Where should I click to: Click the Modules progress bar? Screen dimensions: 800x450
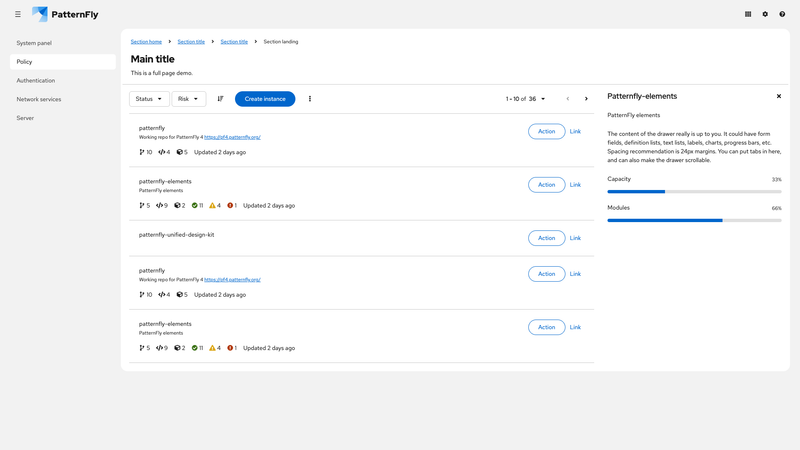click(x=694, y=220)
